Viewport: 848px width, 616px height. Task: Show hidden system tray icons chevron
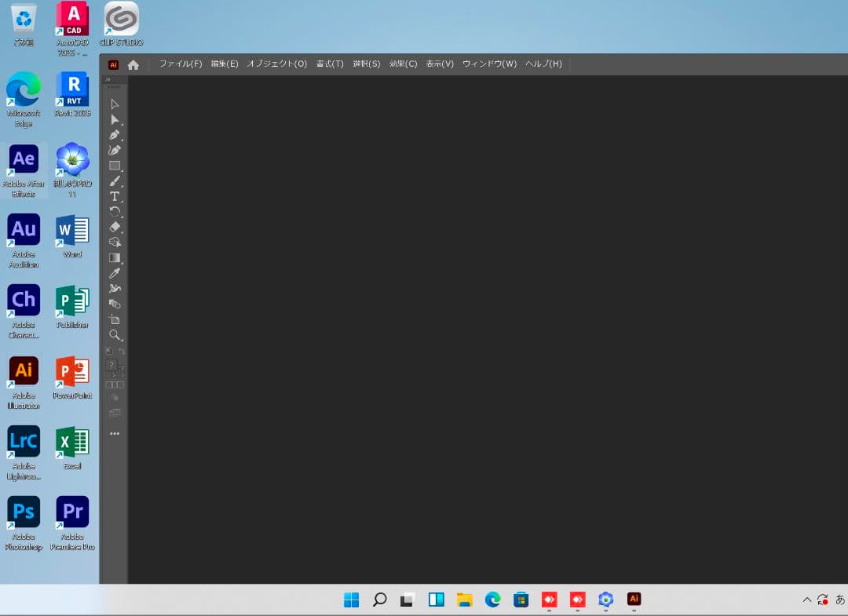tap(806, 600)
